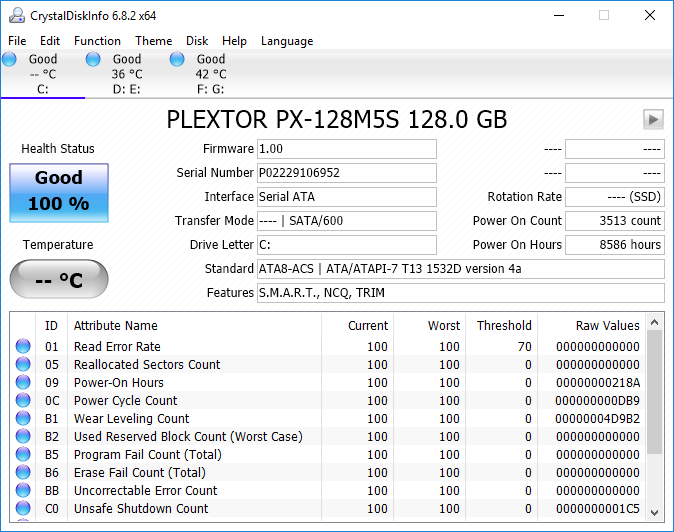Click the attribute list scrollbar thumb
The height and width of the screenshot is (532, 674).
[x=654, y=392]
